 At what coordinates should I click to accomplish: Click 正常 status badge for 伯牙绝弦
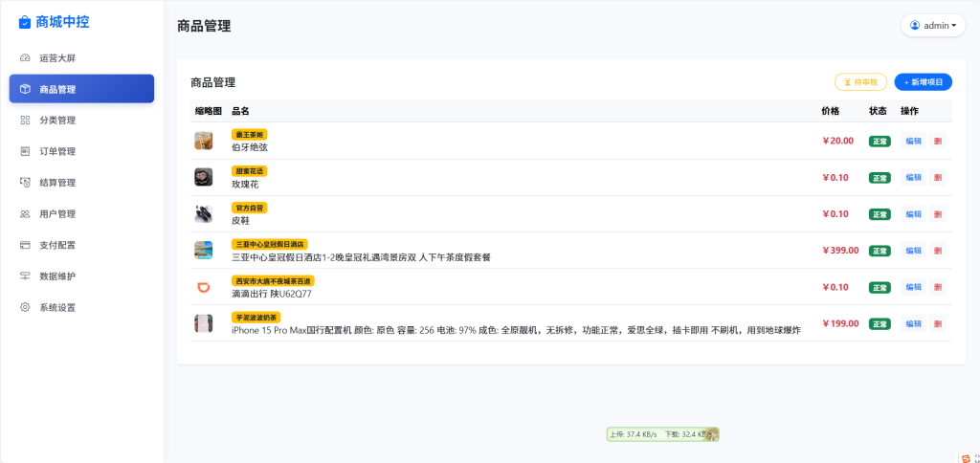pos(880,142)
